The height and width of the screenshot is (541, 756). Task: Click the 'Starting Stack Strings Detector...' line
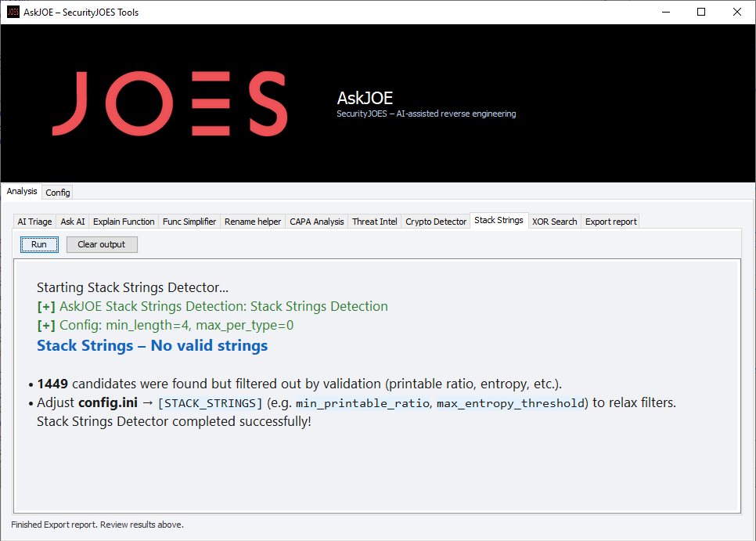point(132,287)
